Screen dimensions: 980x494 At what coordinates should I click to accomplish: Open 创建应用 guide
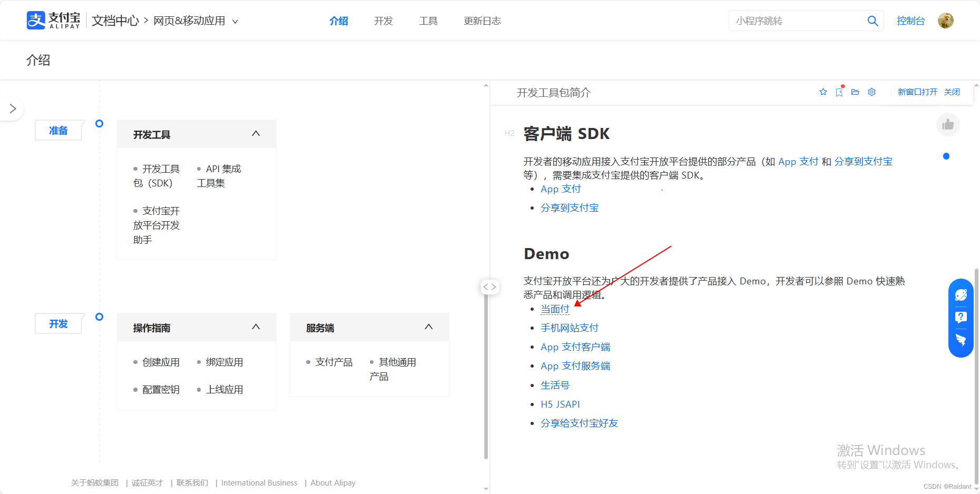click(x=161, y=362)
